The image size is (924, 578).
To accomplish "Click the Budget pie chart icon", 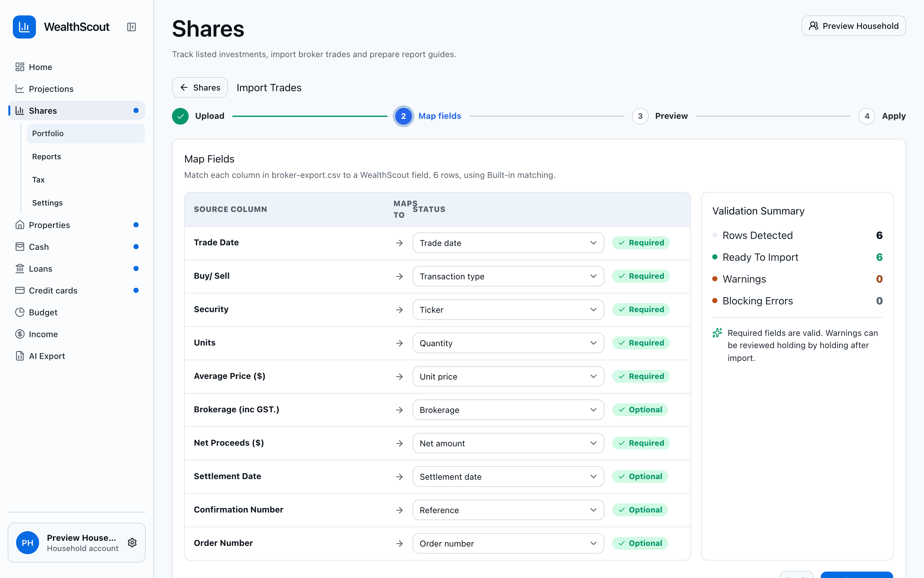I will tap(20, 312).
